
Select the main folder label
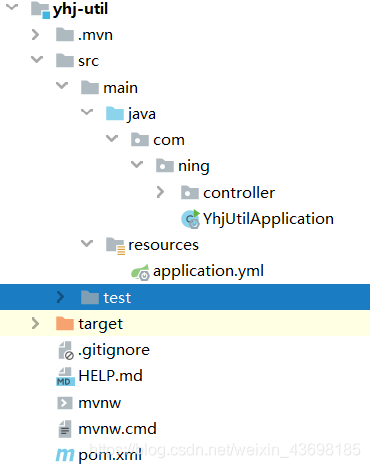[120, 88]
